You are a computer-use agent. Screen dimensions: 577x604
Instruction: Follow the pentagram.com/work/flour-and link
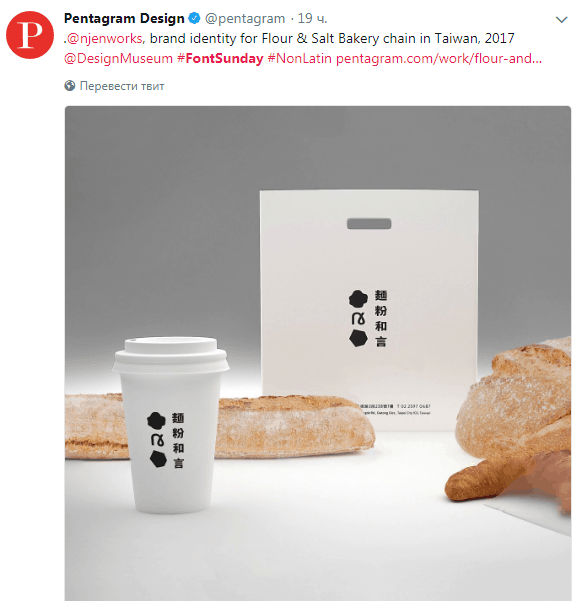pos(439,59)
